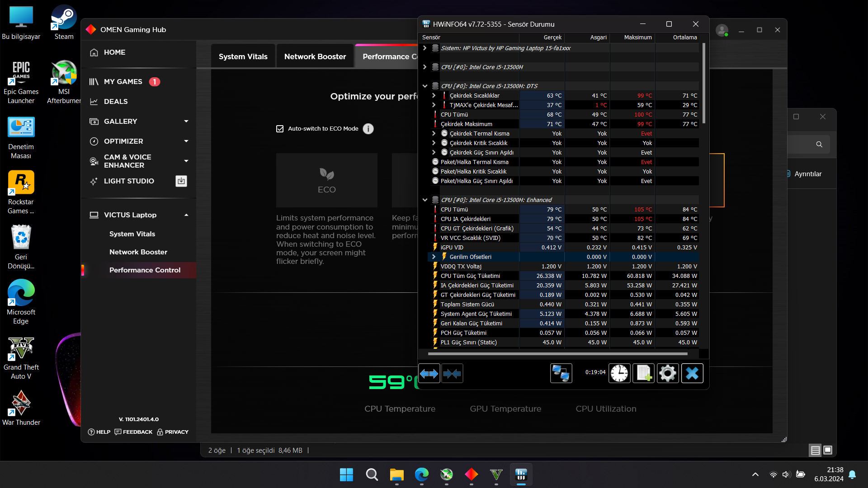The height and width of the screenshot is (488, 868).
Task: Collapse the CPU DTS sensor group
Action: tap(425, 86)
